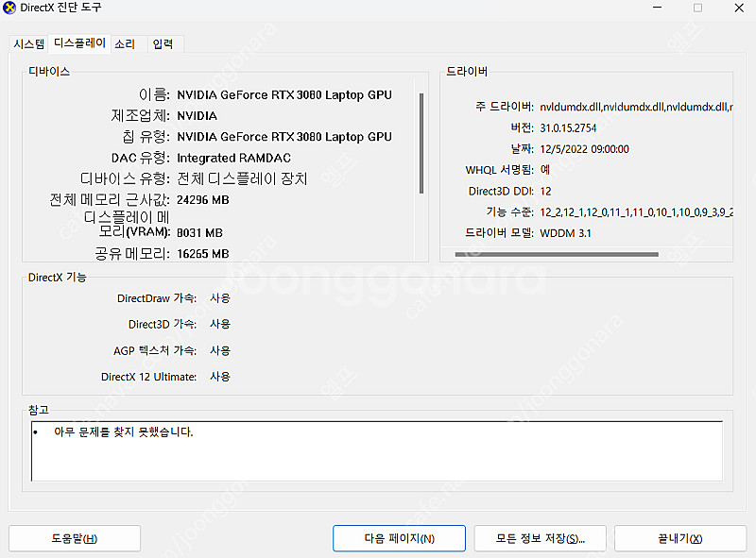Select Integrated RAMDAC value
This screenshot has width=756, height=558.
233,158
